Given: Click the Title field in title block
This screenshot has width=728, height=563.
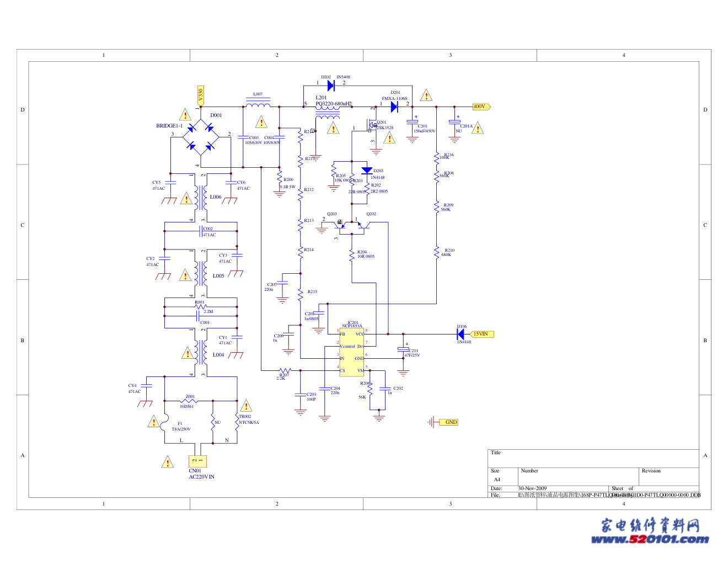Looking at the screenshot, I should pyautogui.click(x=594, y=459).
